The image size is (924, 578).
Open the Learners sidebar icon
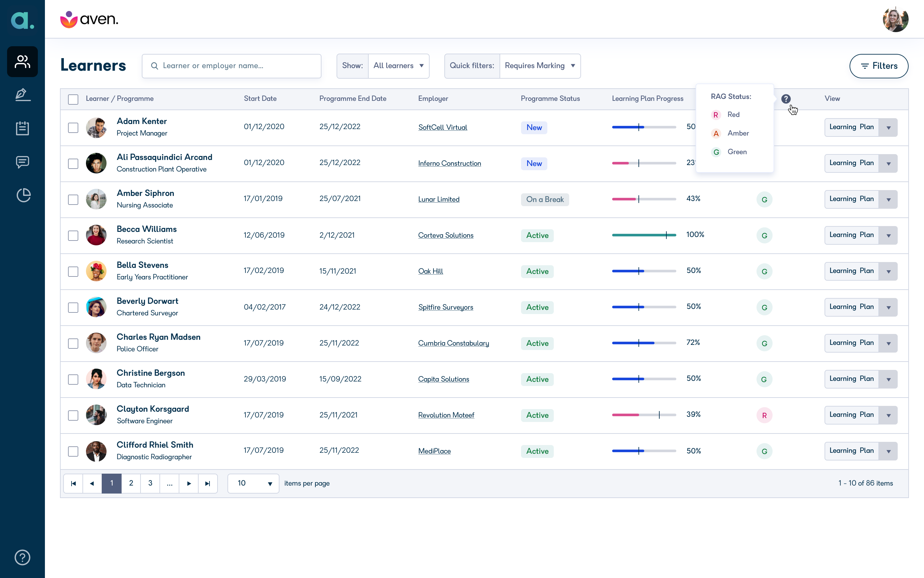coord(22,62)
